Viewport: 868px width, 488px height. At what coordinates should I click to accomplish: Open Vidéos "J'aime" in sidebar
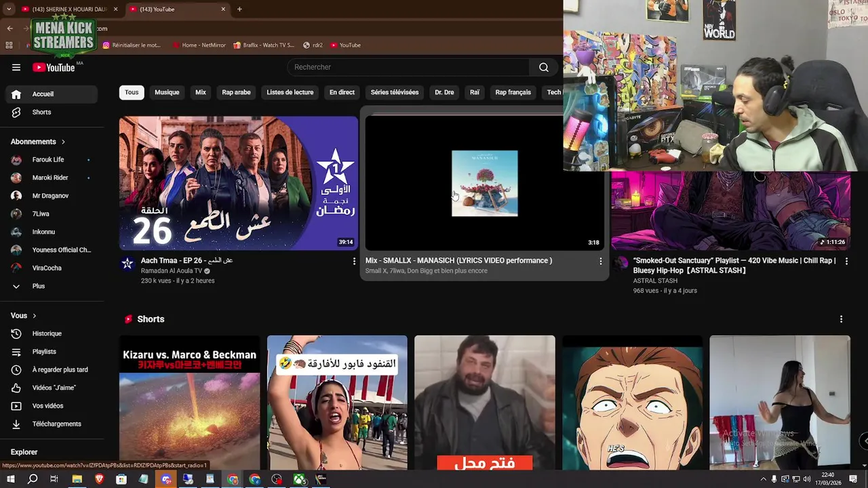tap(52, 388)
